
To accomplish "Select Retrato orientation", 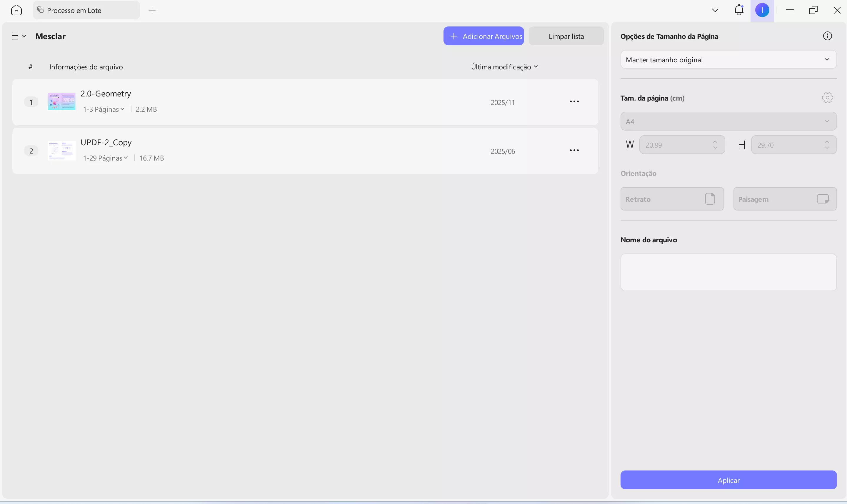I will [672, 199].
